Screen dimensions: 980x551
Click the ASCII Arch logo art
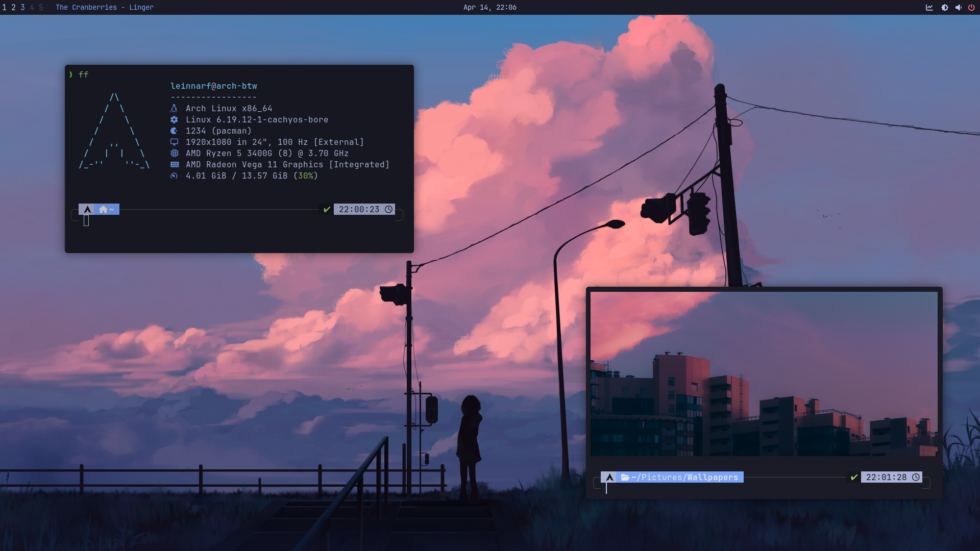pos(114,131)
